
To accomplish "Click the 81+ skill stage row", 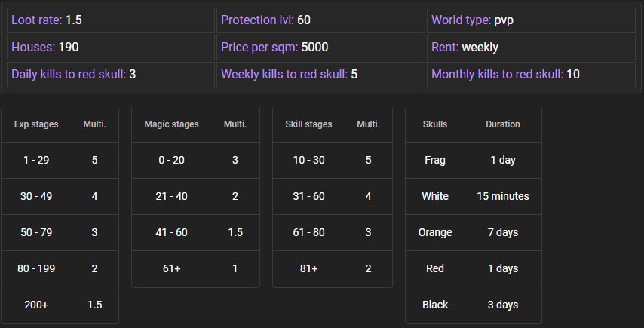I will point(333,268).
